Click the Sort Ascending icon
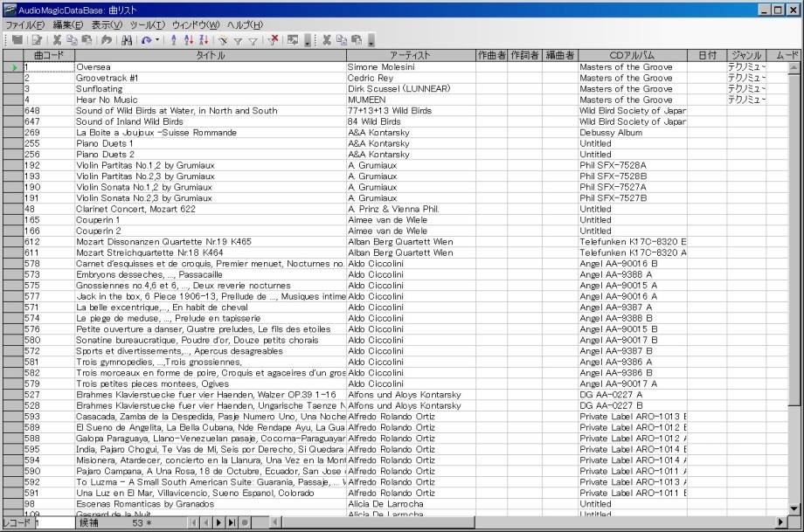This screenshot has height=532, width=804. point(188,40)
